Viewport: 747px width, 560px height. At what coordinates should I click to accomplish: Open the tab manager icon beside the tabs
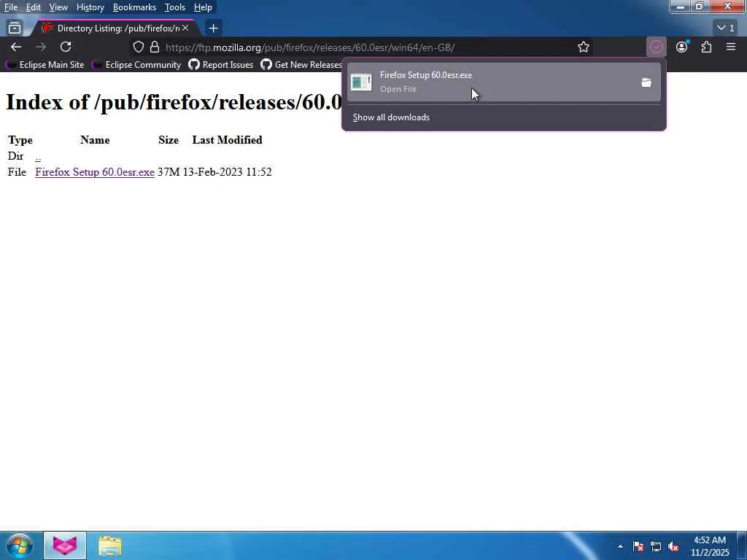pyautogui.click(x=15, y=28)
